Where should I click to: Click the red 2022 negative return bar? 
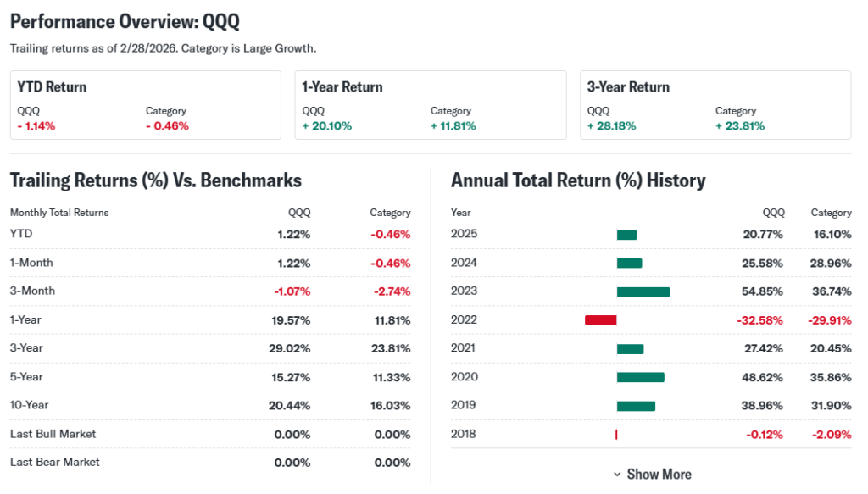tap(600, 319)
